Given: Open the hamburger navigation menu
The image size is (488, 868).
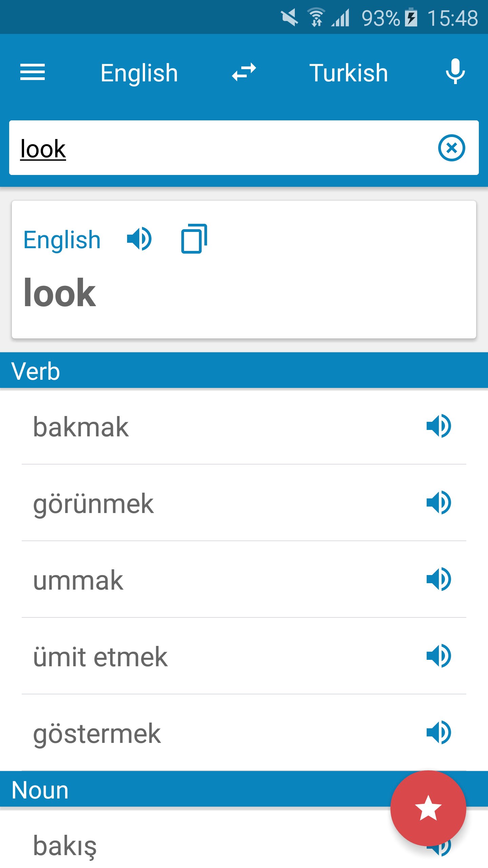Looking at the screenshot, I should click(x=33, y=72).
